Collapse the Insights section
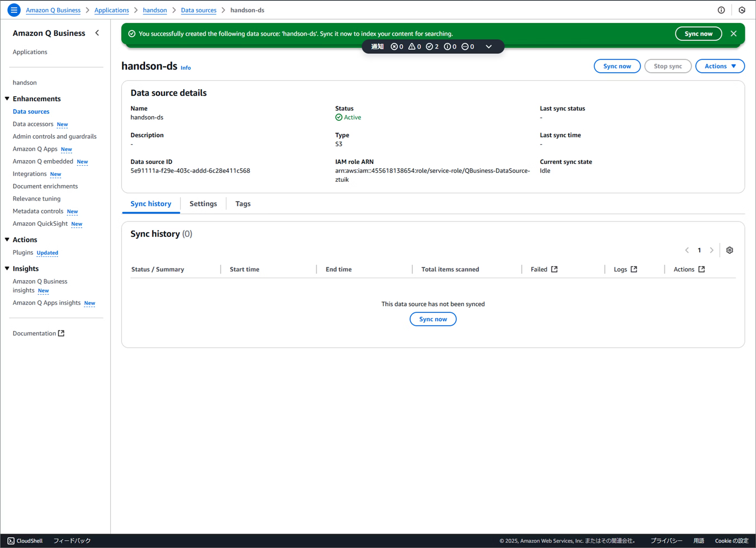756x548 pixels. pyautogui.click(x=7, y=268)
